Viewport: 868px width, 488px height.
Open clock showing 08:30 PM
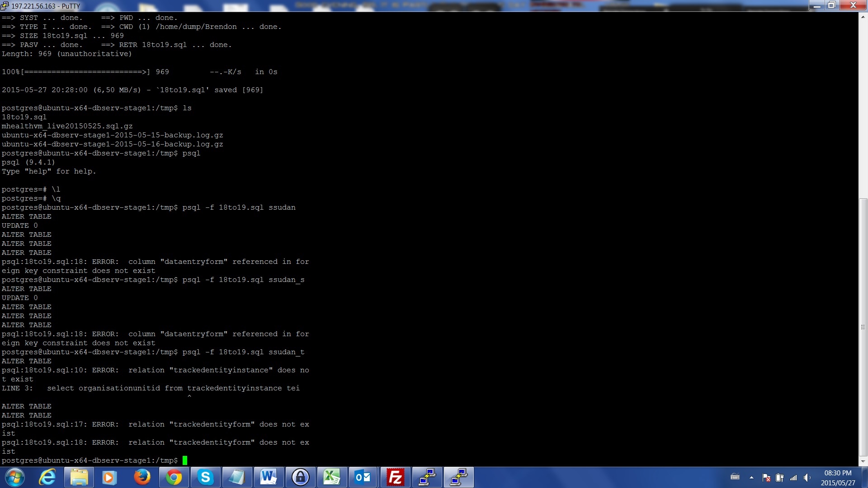pyautogui.click(x=838, y=478)
